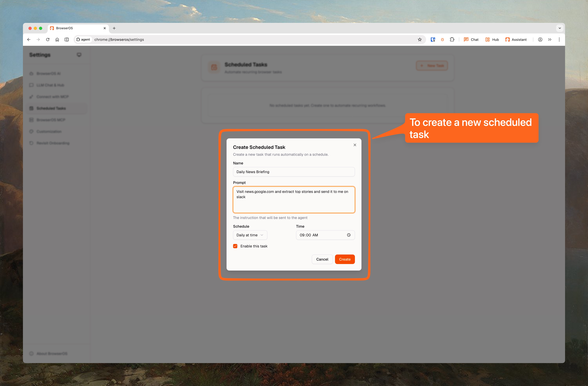Screen dimensions: 588x386
Task: Uncheck Enable this task checkbox
Action: (x=235, y=246)
